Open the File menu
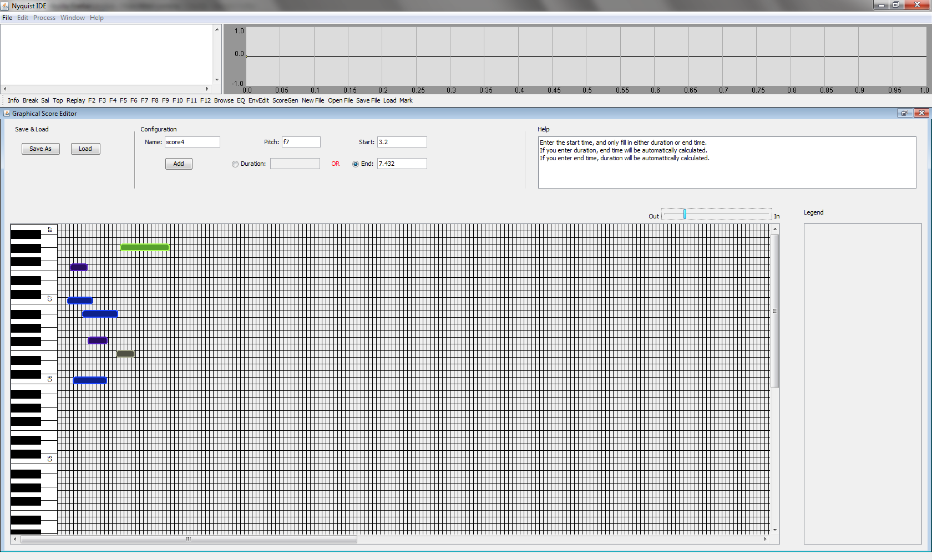The height and width of the screenshot is (560, 932). [7, 18]
